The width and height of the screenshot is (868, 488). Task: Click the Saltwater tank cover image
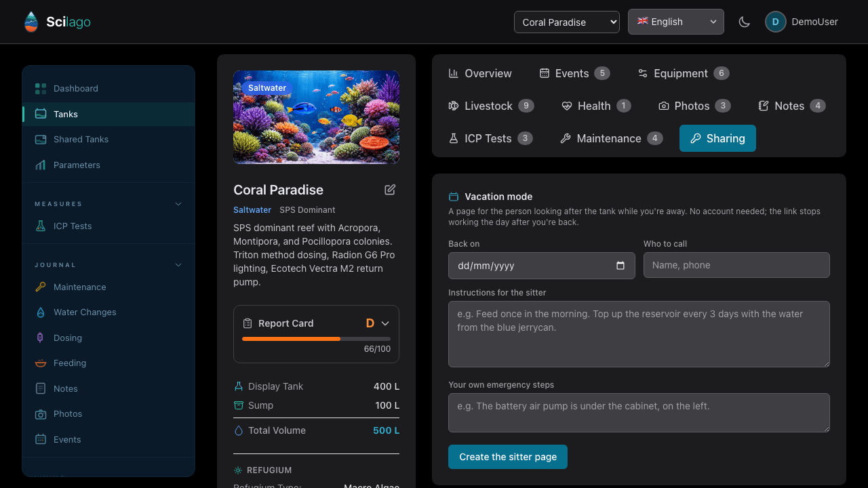pos(316,117)
